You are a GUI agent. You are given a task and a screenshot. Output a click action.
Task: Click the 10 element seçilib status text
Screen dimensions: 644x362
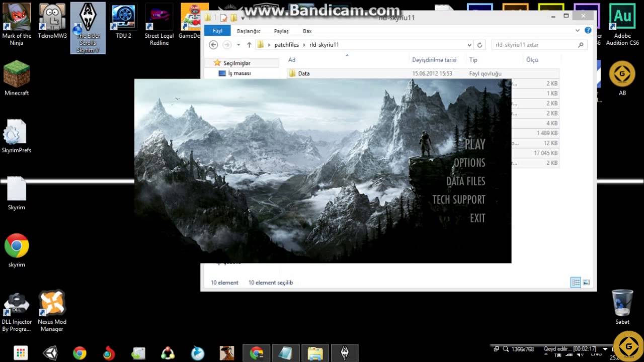click(271, 283)
